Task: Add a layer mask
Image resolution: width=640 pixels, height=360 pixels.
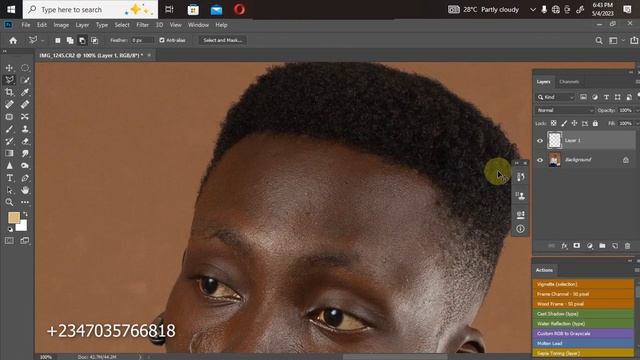Action: (576, 246)
